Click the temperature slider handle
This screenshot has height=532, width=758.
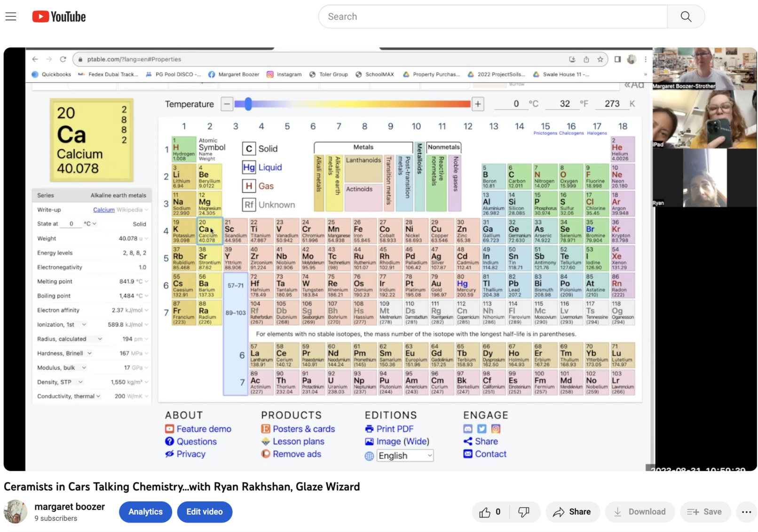coord(248,104)
